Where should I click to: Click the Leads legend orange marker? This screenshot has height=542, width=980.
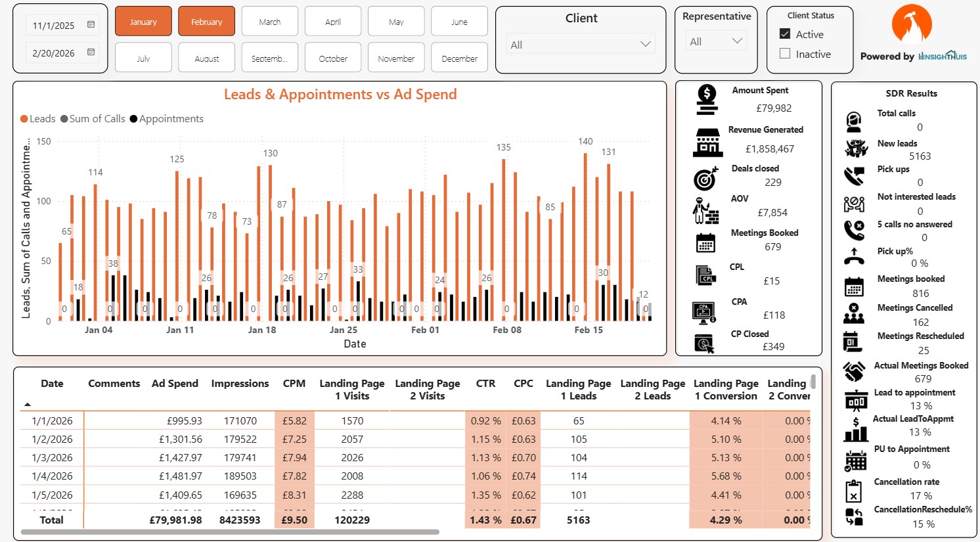pos(24,119)
